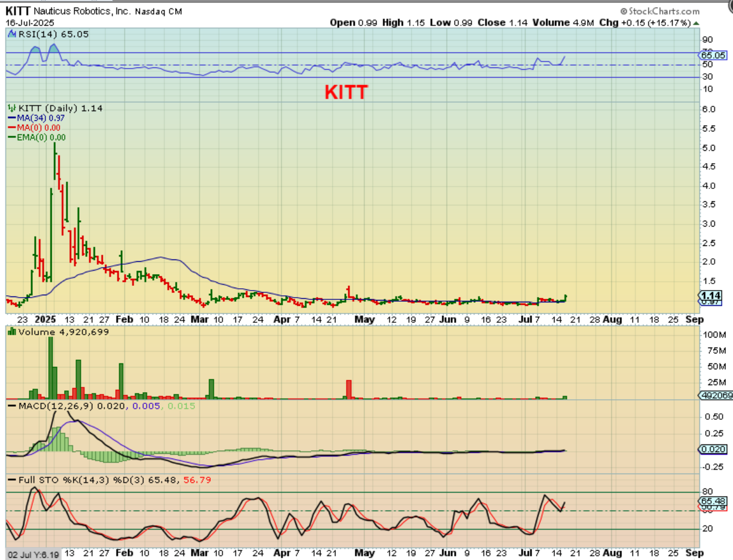Click the 16-Jul-2025 date label

pyautogui.click(x=30, y=22)
